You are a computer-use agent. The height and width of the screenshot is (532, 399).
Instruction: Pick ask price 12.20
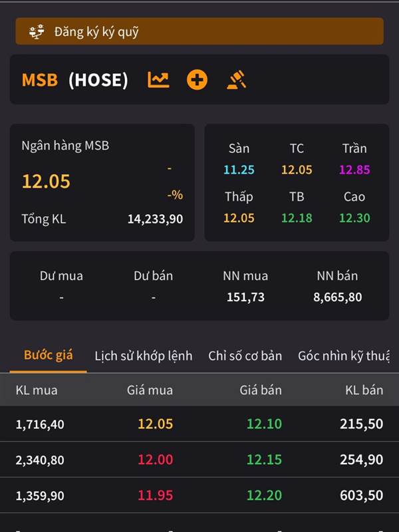264,495
